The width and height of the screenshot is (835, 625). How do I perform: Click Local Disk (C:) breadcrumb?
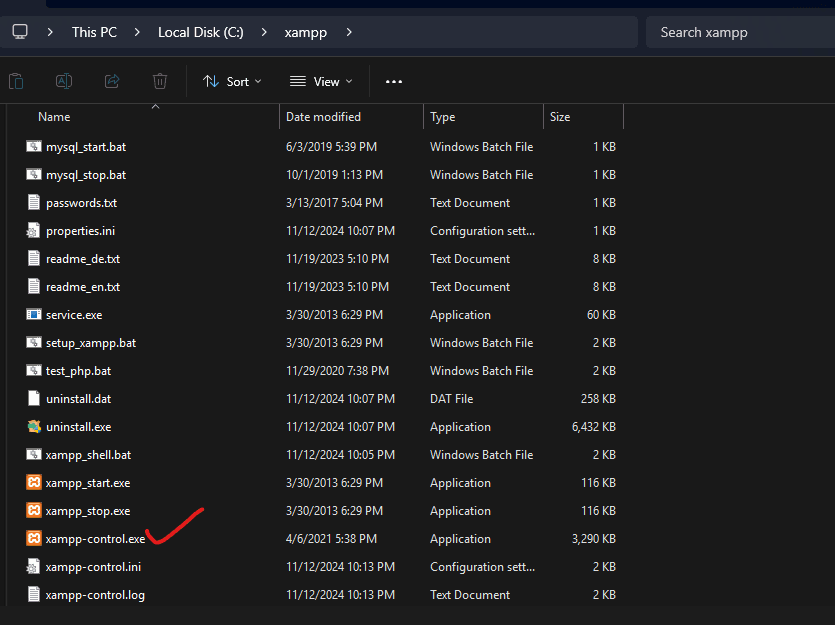(201, 32)
